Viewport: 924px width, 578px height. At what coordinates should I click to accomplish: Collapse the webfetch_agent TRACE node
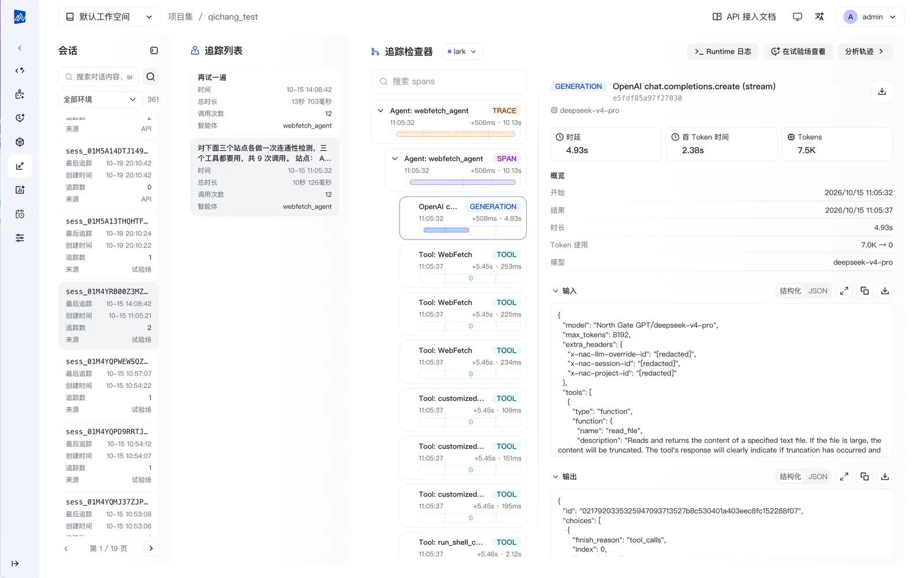pyautogui.click(x=380, y=111)
